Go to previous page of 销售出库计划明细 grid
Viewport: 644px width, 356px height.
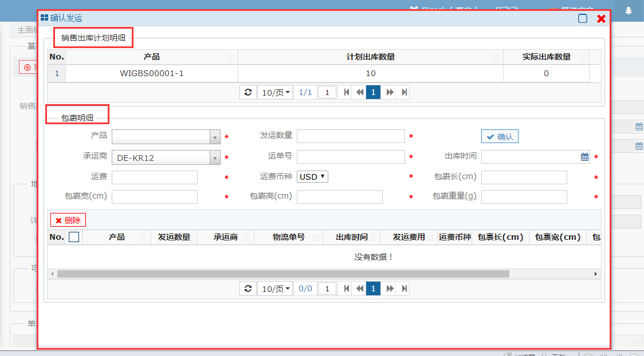(360, 92)
